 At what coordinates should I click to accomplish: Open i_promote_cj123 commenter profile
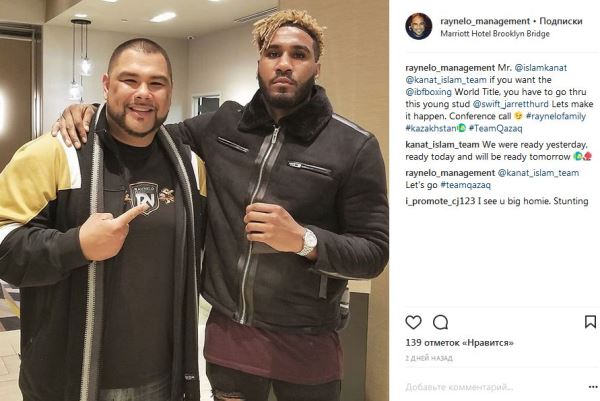(440, 201)
